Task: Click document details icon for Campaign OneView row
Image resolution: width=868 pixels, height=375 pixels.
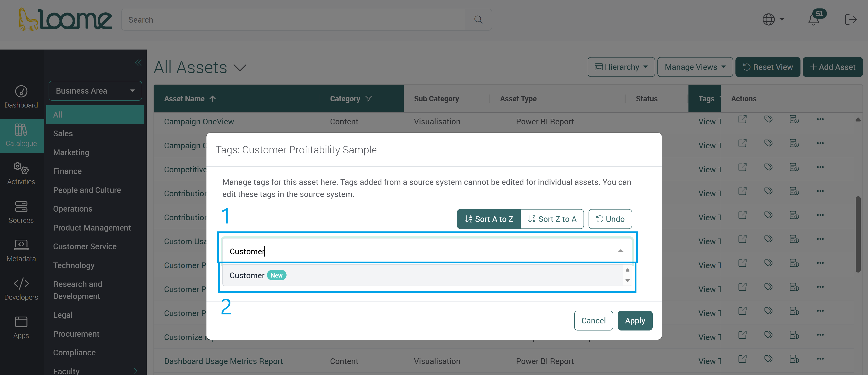Action: 794,119
